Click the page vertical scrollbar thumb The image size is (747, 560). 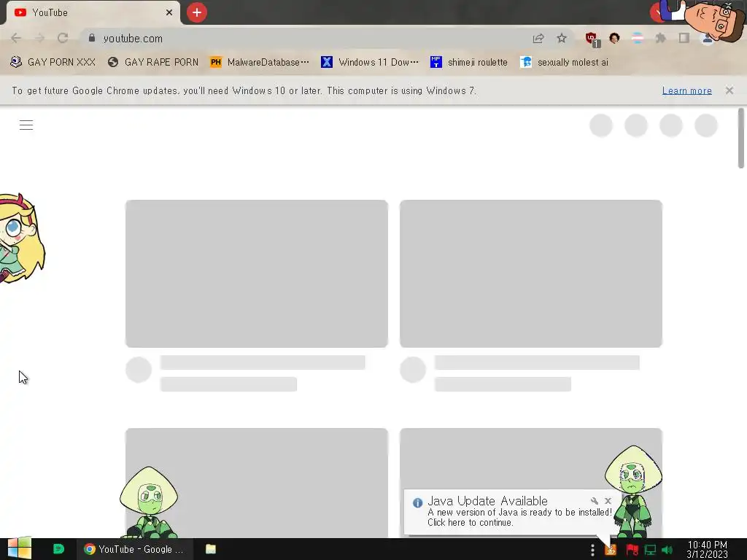(741, 138)
